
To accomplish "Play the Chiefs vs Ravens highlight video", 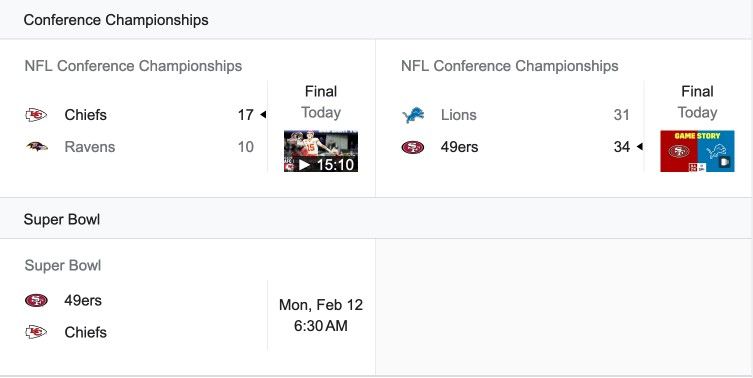I will [321, 151].
